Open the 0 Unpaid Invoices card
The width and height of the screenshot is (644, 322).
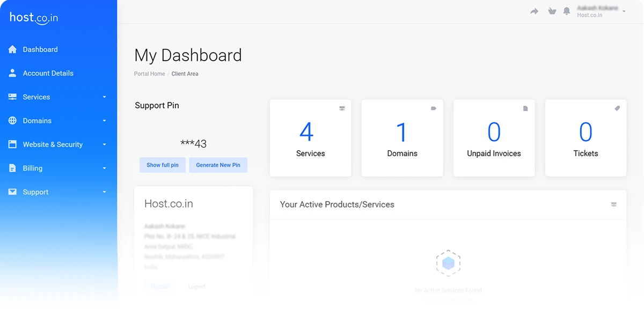coord(494,138)
